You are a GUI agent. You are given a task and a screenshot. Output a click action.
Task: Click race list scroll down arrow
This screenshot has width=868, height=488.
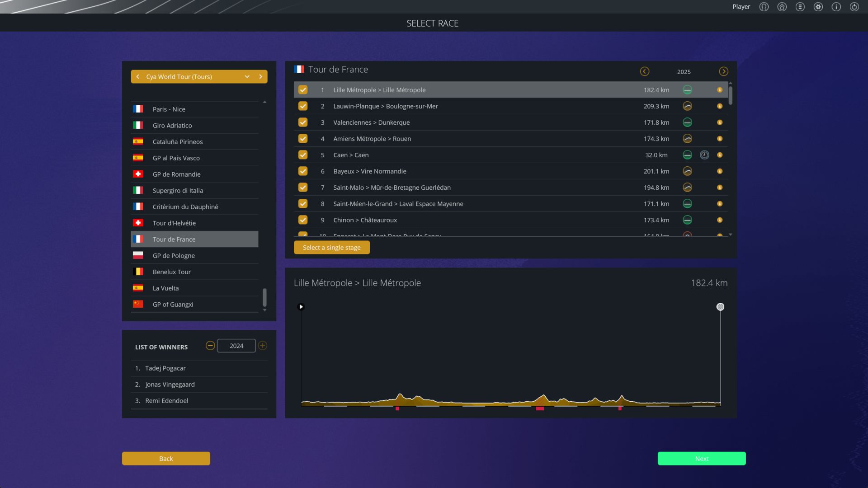point(264,310)
